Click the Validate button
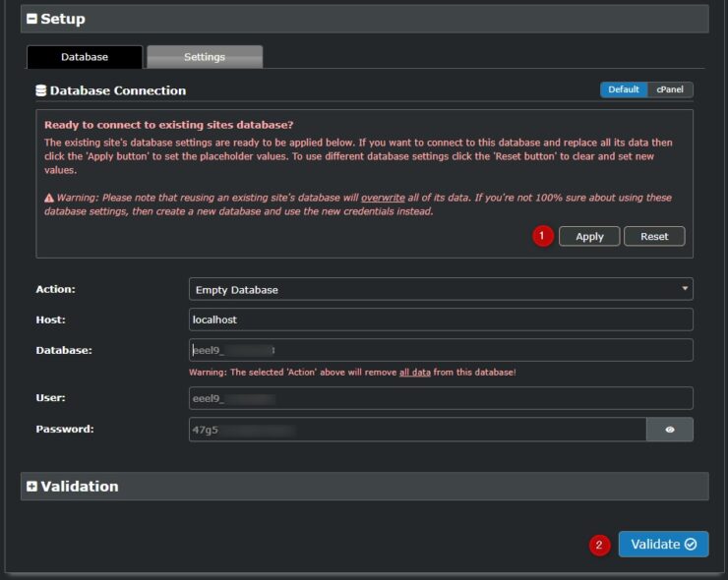728x580 pixels. (663, 545)
